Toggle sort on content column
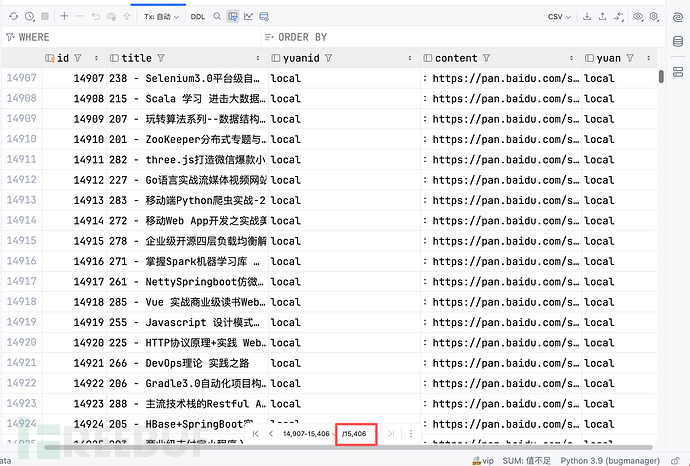Viewport: 690px width, 466px height. (571, 58)
